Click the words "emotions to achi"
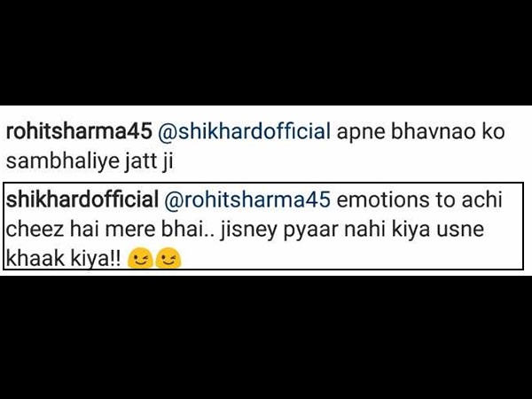Screen dimensions: 532x399 tap(419, 199)
